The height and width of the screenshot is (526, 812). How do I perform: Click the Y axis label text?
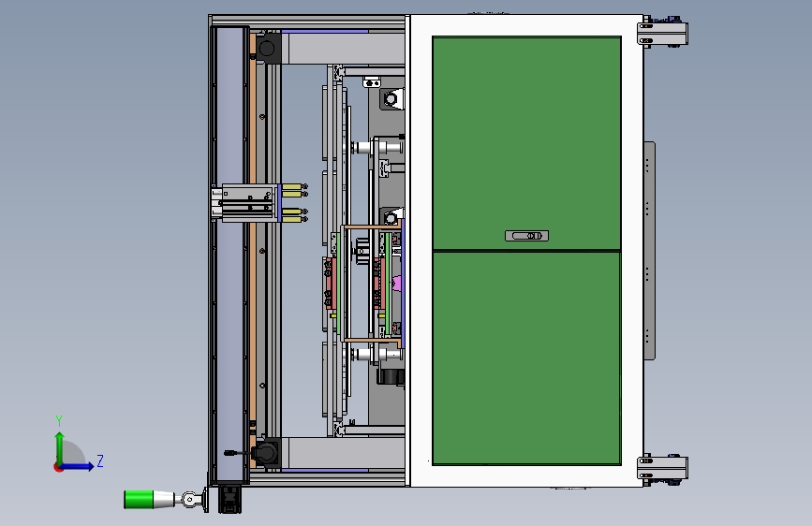59,421
